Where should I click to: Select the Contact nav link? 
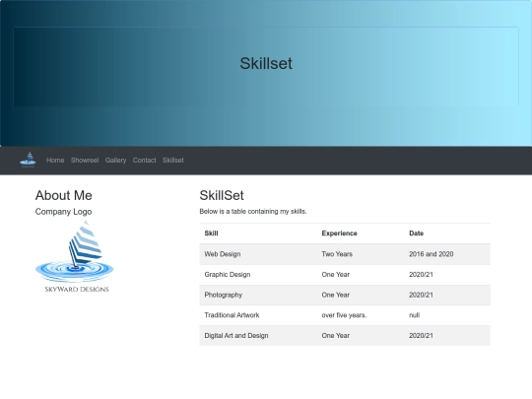click(144, 161)
